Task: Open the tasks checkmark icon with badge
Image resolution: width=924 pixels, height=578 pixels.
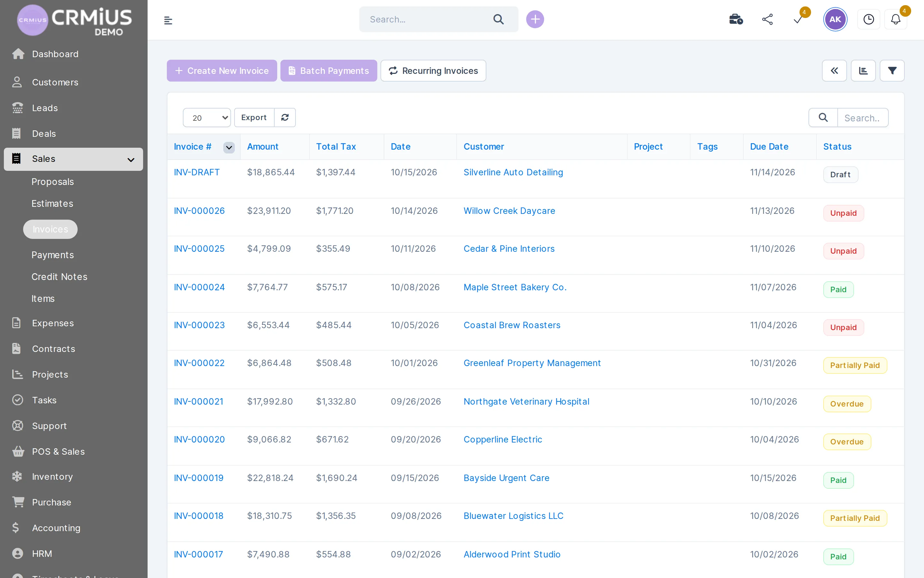Action: (x=798, y=19)
